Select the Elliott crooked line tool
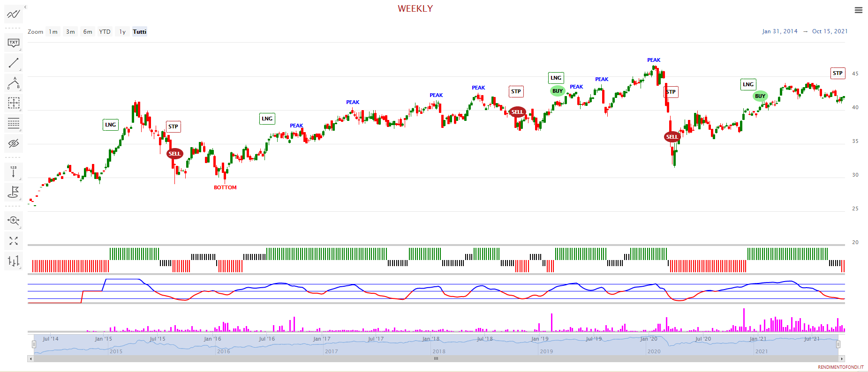The image size is (868, 372). (x=13, y=83)
